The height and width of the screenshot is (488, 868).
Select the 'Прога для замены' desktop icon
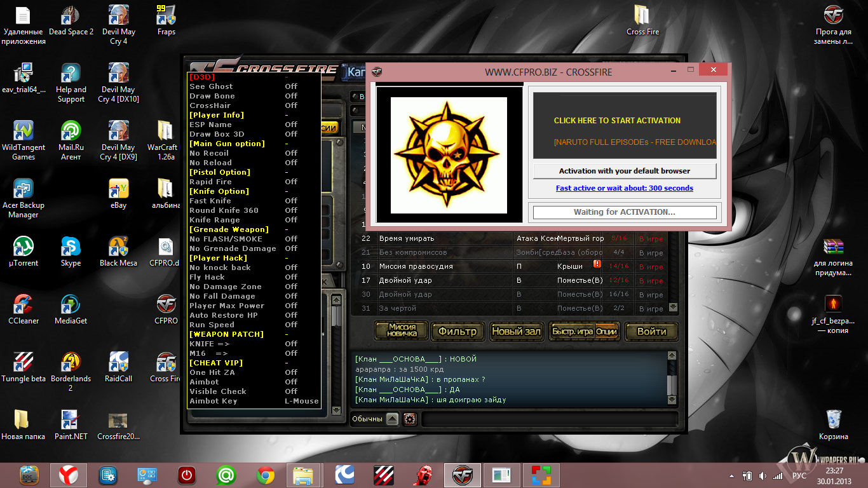(x=833, y=25)
